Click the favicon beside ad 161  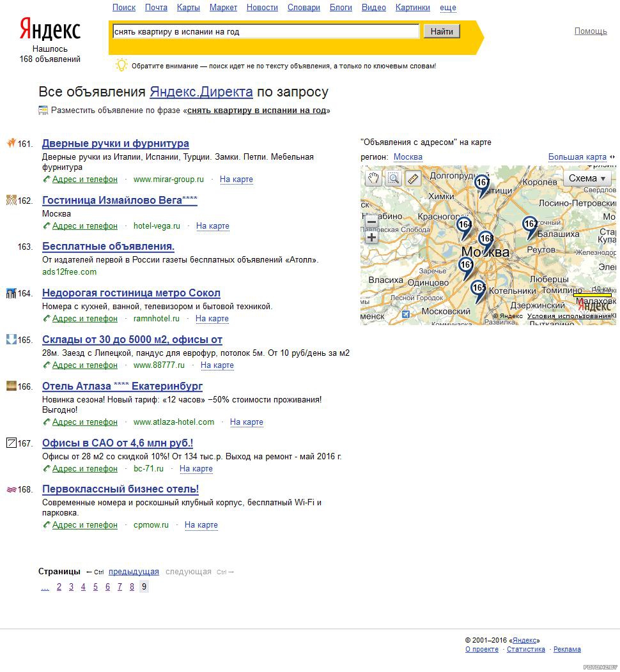tap(11, 142)
